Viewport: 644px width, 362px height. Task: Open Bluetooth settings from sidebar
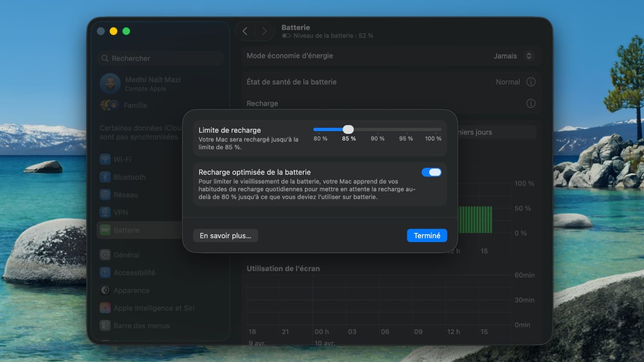coord(105,177)
